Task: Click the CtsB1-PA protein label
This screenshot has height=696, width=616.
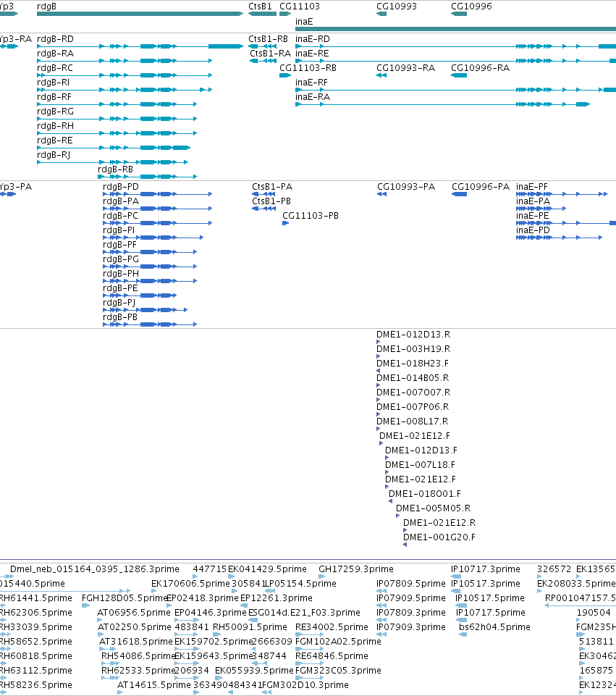Action: 272,187
